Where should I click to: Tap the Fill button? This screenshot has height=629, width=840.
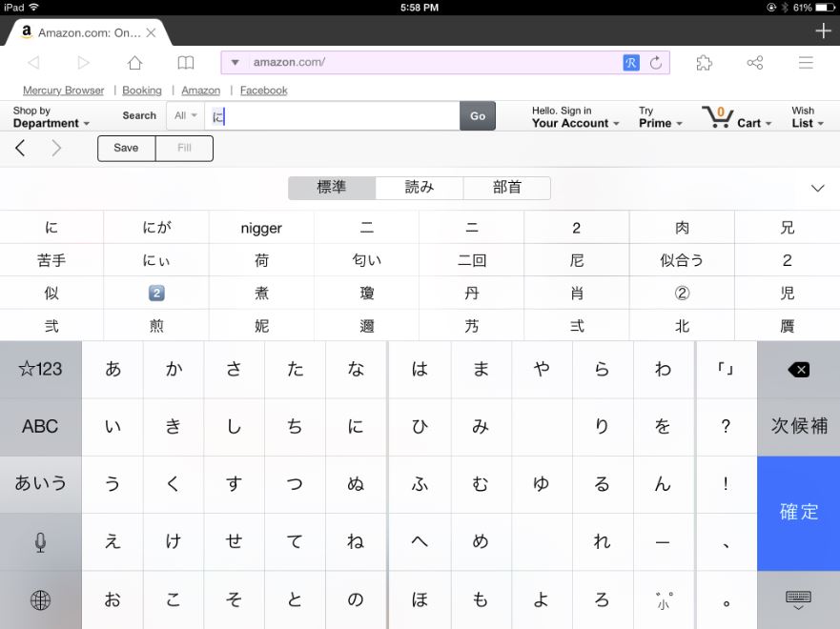click(x=184, y=149)
